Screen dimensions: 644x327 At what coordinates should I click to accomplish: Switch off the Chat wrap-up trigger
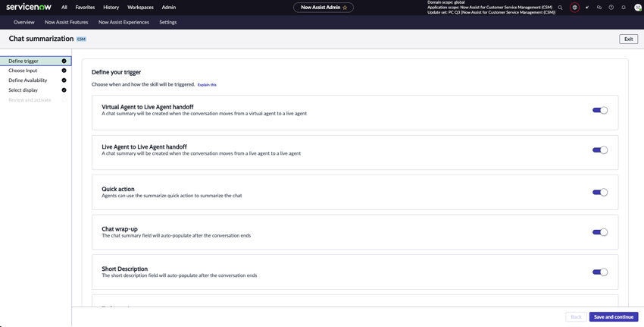pyautogui.click(x=599, y=232)
